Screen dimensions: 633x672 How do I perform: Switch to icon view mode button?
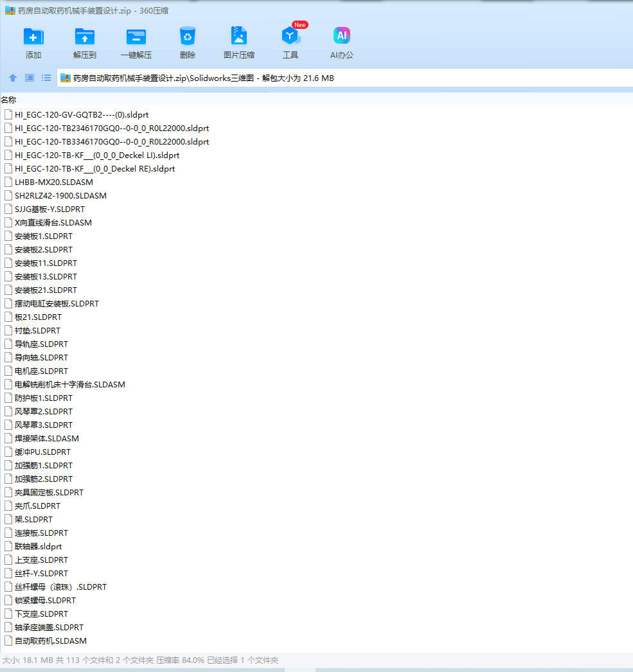[30, 78]
